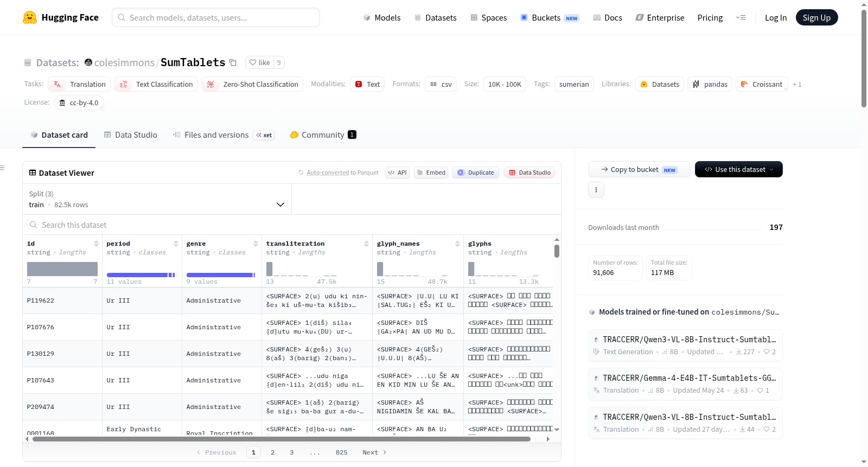The height and width of the screenshot is (467, 868).
Task: Open the Community tab
Action: click(x=323, y=135)
